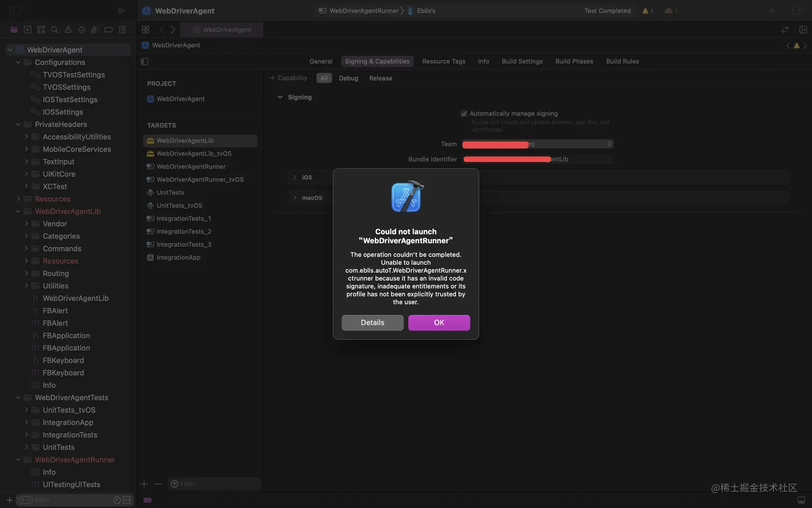Open the Source Control navigator
The width and height of the screenshot is (812, 508).
[x=27, y=30]
